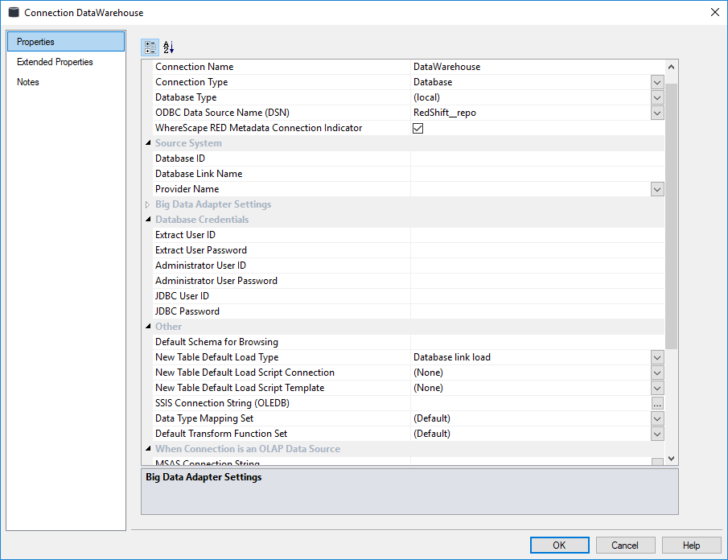Select 'ODBC Data Source Name (DSN)' label

[222, 113]
